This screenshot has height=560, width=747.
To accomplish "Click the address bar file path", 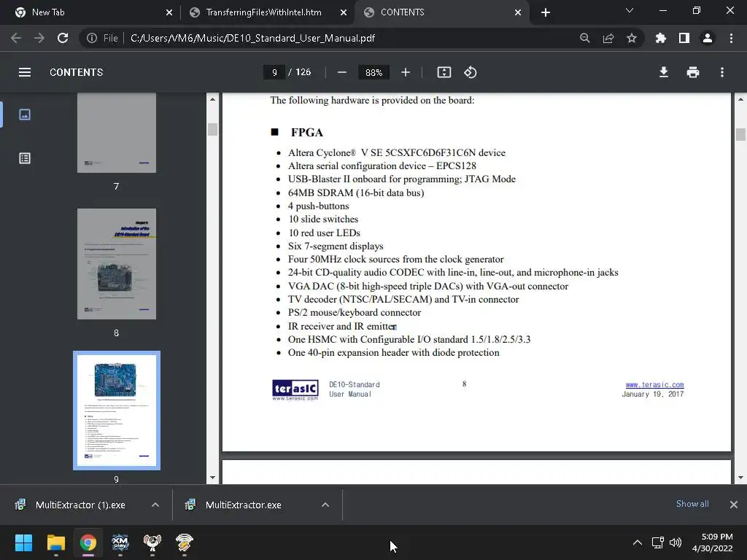I will tap(252, 38).
